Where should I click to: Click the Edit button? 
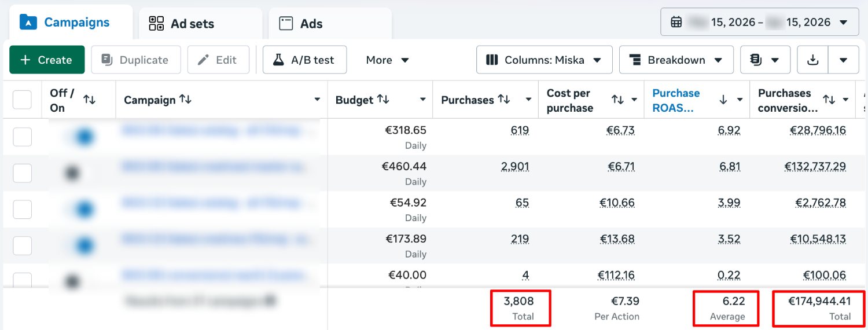(x=218, y=60)
